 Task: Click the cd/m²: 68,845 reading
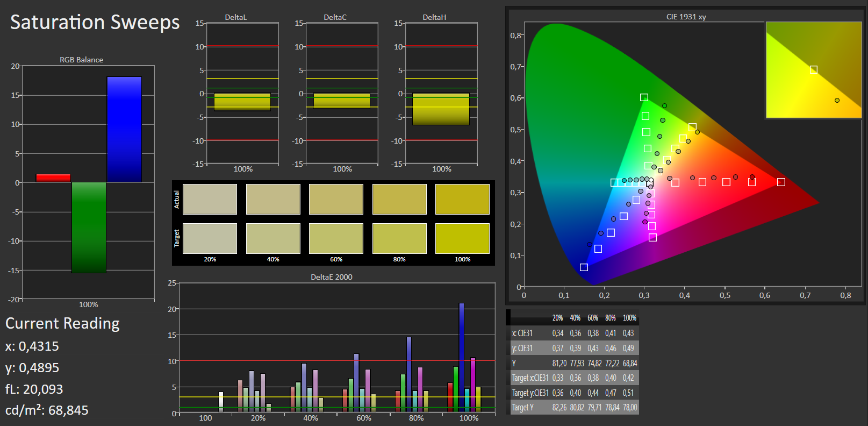click(x=47, y=410)
